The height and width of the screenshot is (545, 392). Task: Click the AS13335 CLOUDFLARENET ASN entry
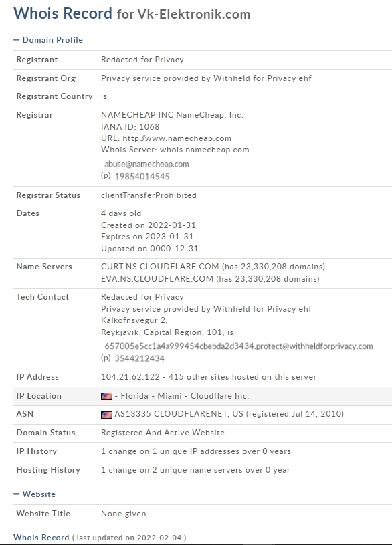click(229, 414)
